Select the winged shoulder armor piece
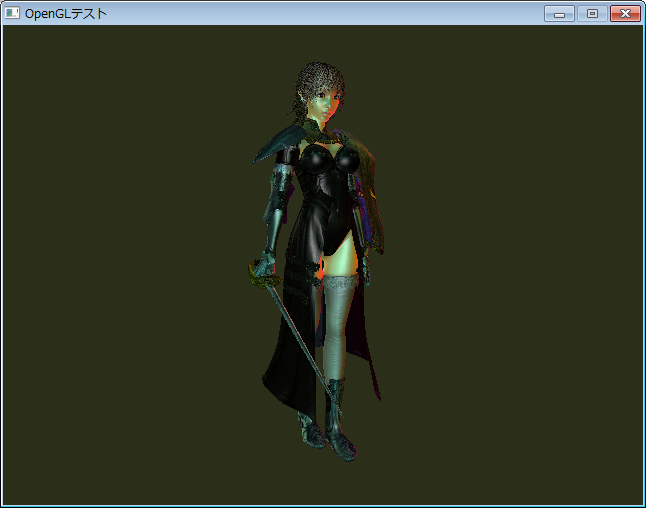646x508 pixels. pos(276,142)
